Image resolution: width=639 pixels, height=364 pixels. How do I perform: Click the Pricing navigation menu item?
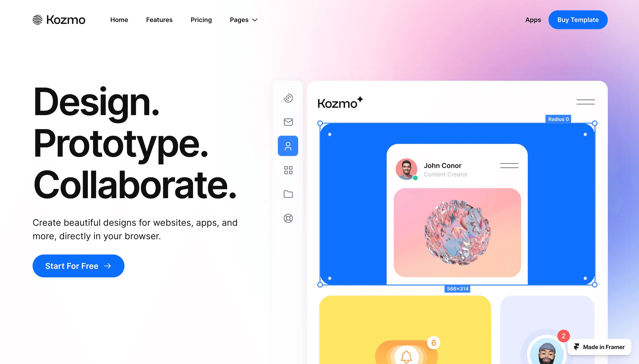201,20
